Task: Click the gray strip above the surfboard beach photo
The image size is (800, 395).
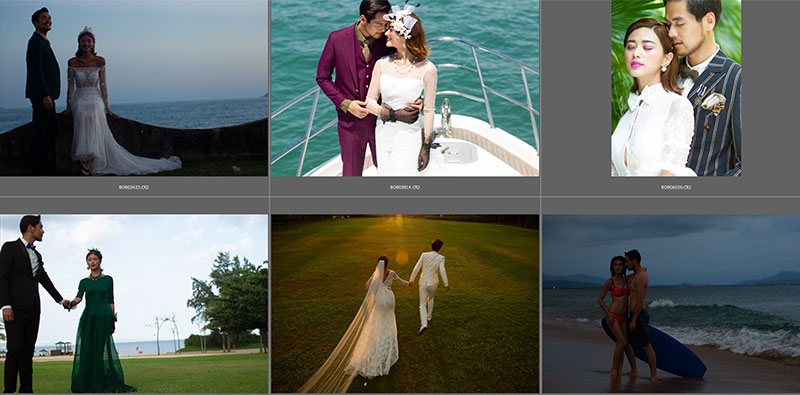Action: (x=671, y=206)
